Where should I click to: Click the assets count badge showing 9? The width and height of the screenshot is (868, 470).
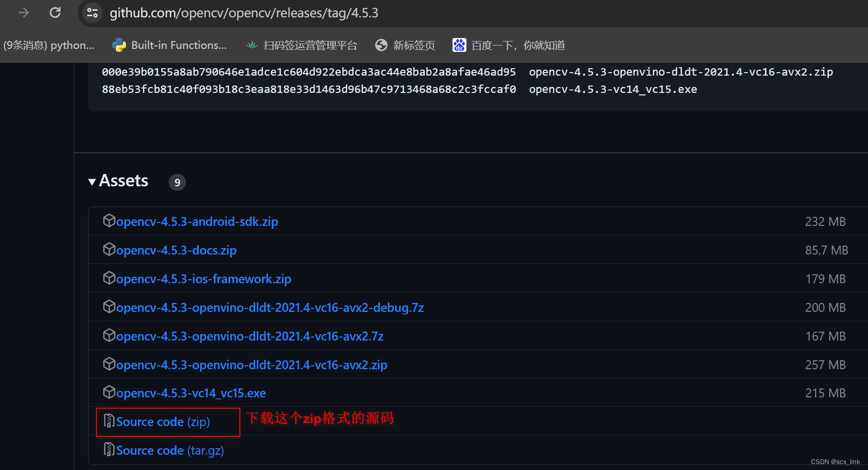tap(177, 182)
